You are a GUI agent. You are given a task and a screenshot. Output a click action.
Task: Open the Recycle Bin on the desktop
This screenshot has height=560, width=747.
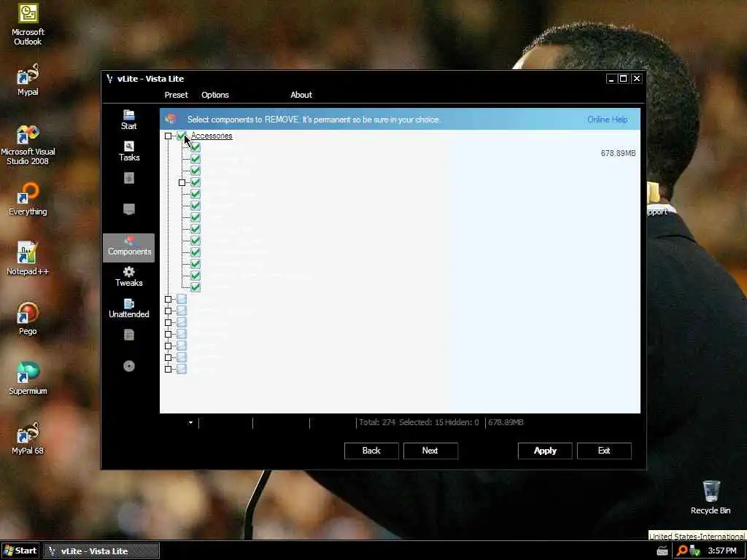coord(711,497)
